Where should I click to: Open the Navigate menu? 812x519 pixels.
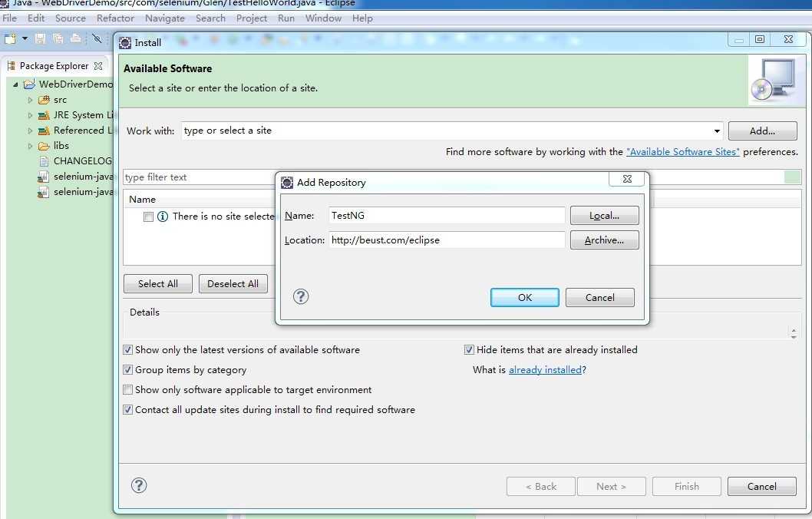pos(165,18)
